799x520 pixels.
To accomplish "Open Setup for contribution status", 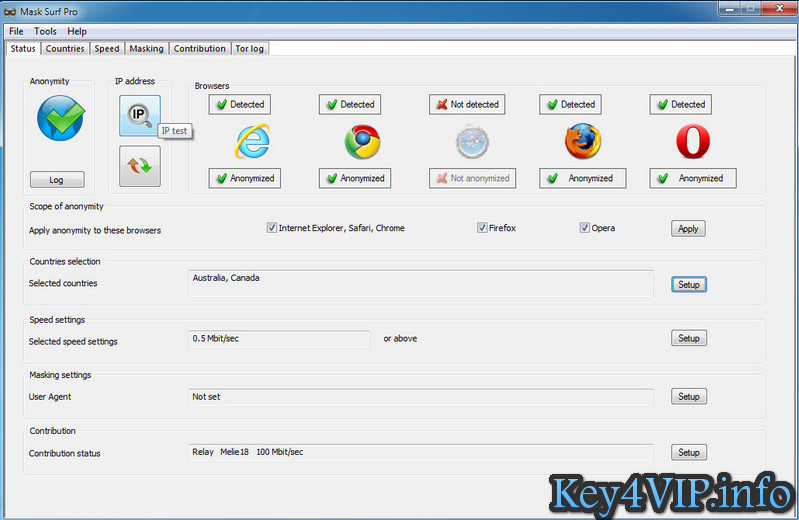I will point(688,452).
